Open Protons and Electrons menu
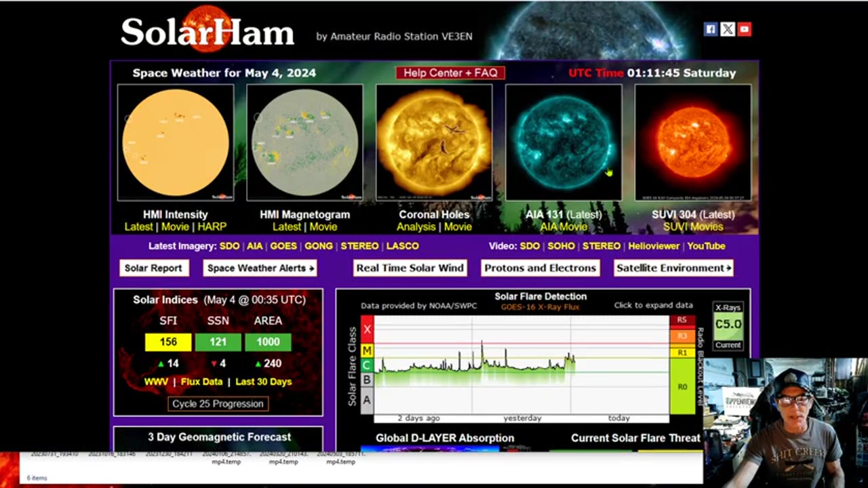 pyautogui.click(x=540, y=268)
